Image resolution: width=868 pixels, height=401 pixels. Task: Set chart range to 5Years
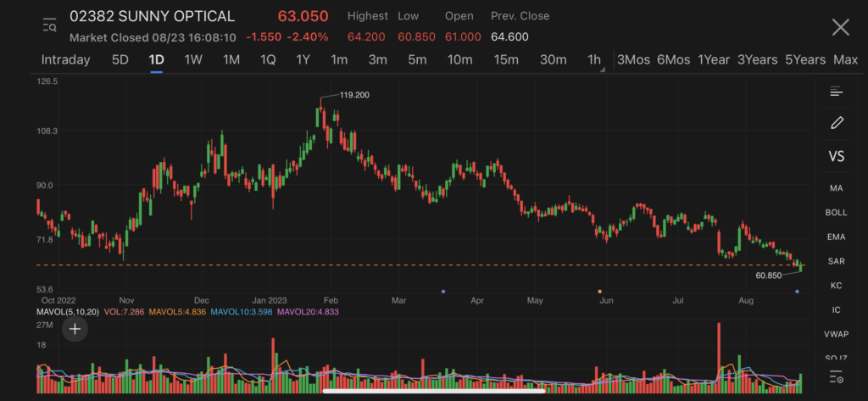tap(805, 60)
